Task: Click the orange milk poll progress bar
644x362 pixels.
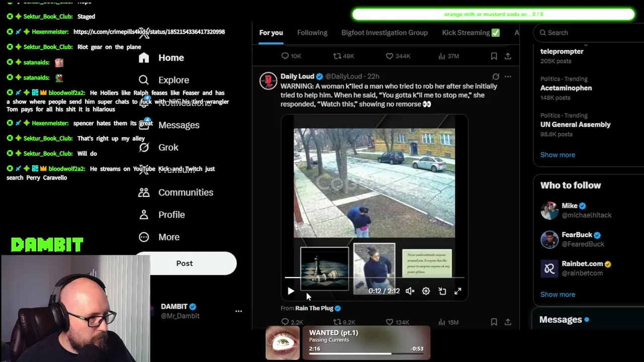Action: [494, 15]
